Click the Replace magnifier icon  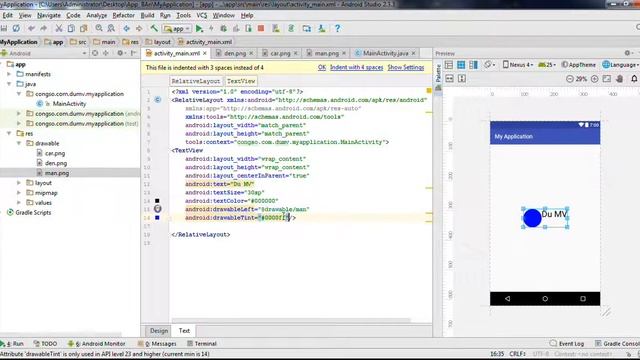[111, 29]
